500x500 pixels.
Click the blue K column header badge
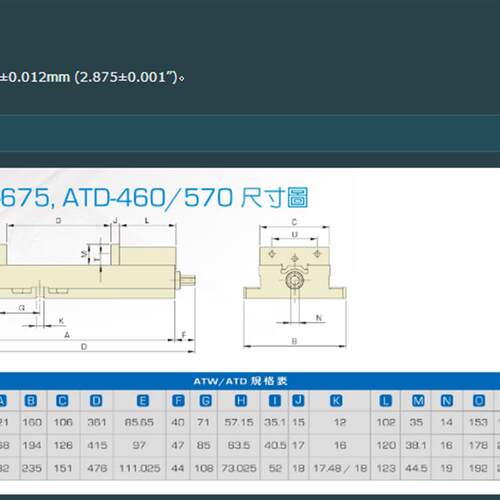(x=336, y=401)
